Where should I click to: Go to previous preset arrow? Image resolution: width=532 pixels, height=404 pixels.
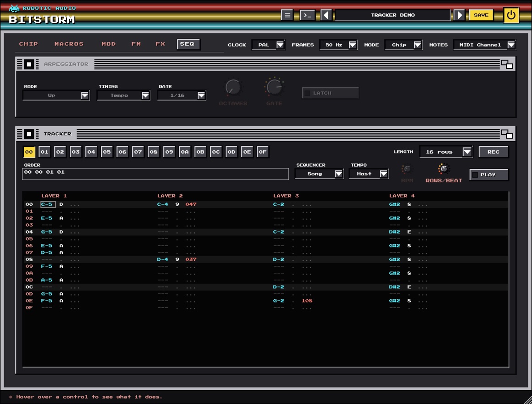[326, 15]
